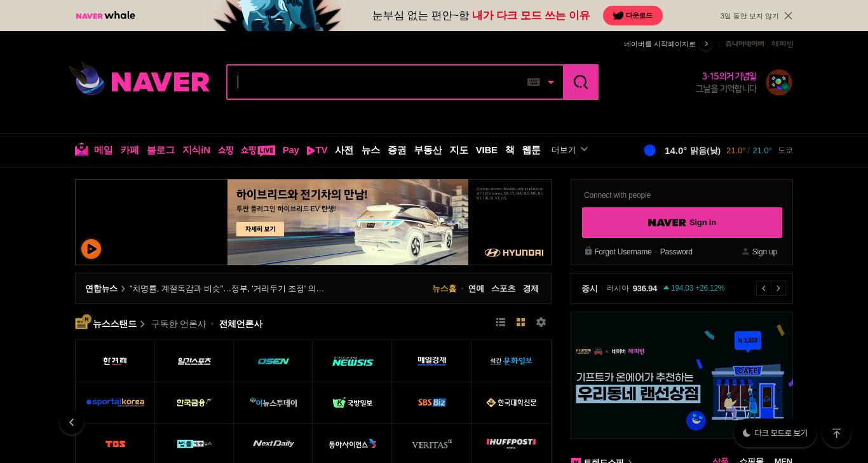The height and width of the screenshot is (463, 868).
Task: Open 연예 news link
Action: click(x=476, y=289)
